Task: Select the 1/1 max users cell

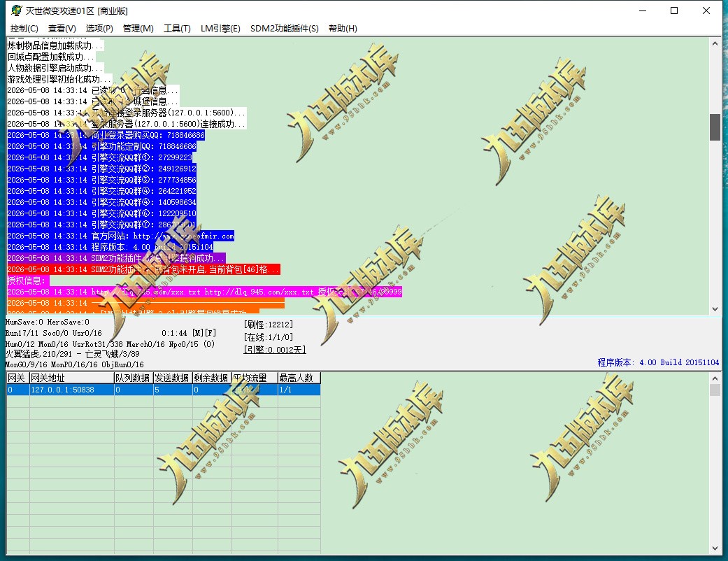Action: tap(299, 390)
